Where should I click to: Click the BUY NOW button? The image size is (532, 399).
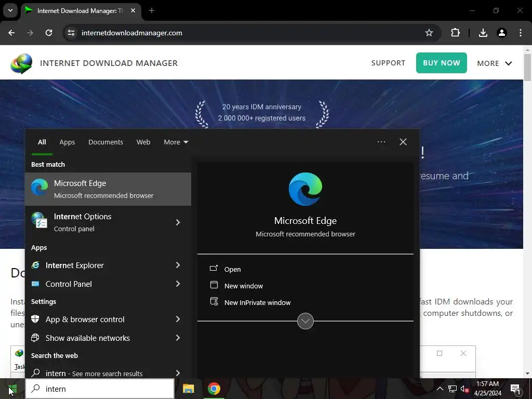click(x=442, y=63)
